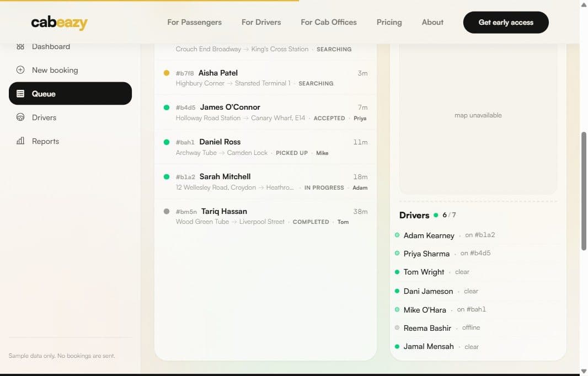Click the Dashboard grid icon in sidebar
Screen dimensions: 588x376
pos(20,46)
